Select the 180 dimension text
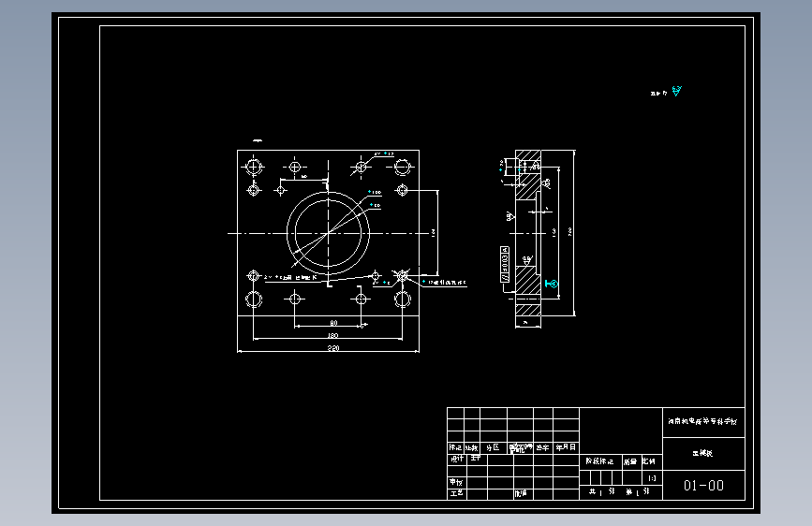 333,335
